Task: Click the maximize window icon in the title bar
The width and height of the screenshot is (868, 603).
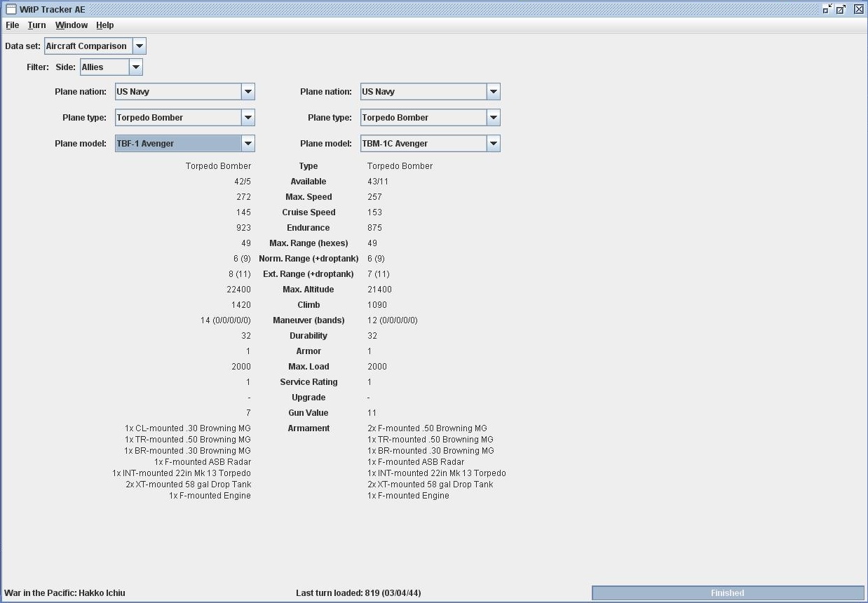Action: [841, 9]
